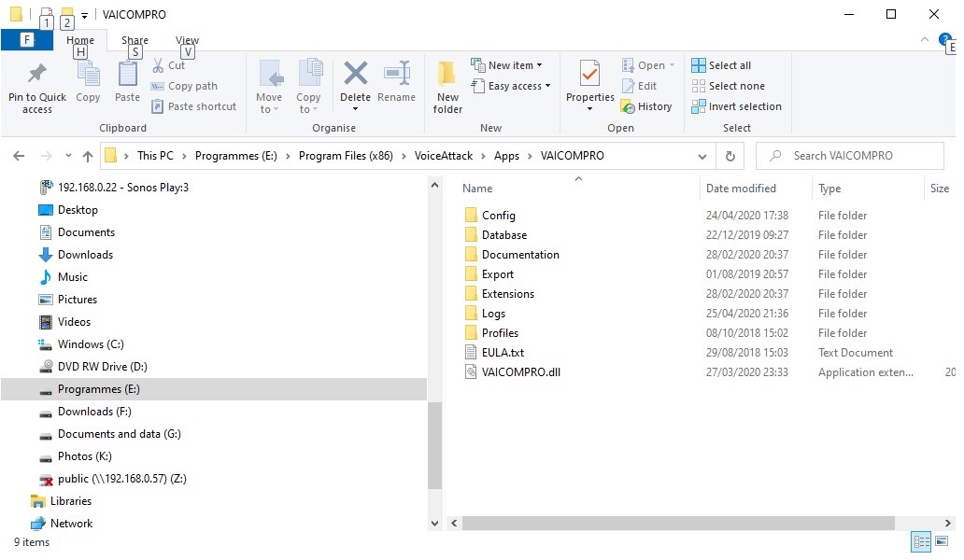Click the Apps breadcrumb segment
This screenshot has height=560, width=964.
pos(506,156)
